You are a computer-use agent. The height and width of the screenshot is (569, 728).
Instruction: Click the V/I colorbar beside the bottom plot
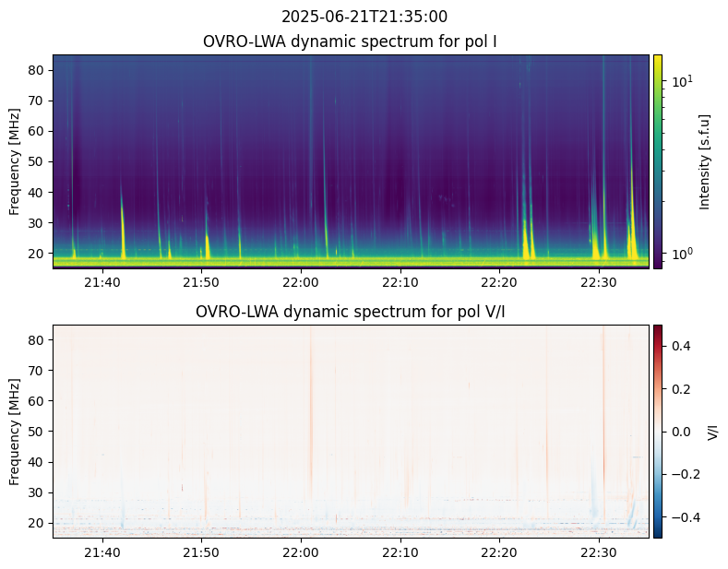click(x=658, y=431)
